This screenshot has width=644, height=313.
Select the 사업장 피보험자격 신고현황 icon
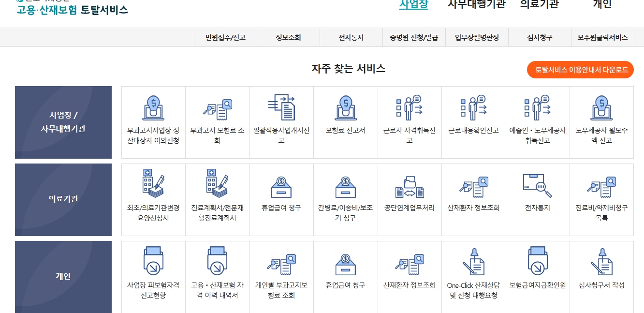[153, 270]
